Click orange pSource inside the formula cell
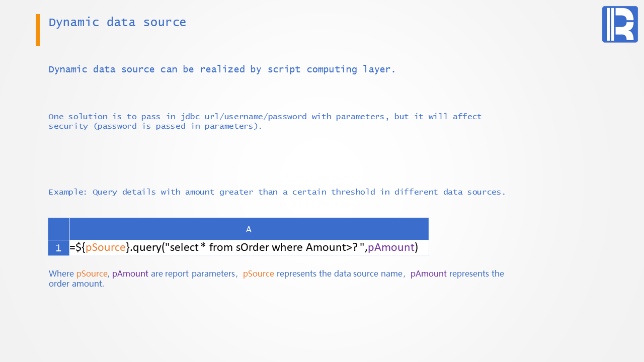 pos(106,247)
